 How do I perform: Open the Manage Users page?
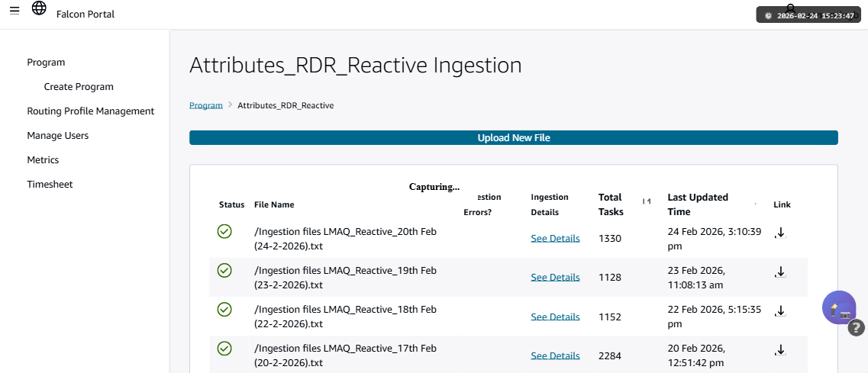[x=58, y=136]
